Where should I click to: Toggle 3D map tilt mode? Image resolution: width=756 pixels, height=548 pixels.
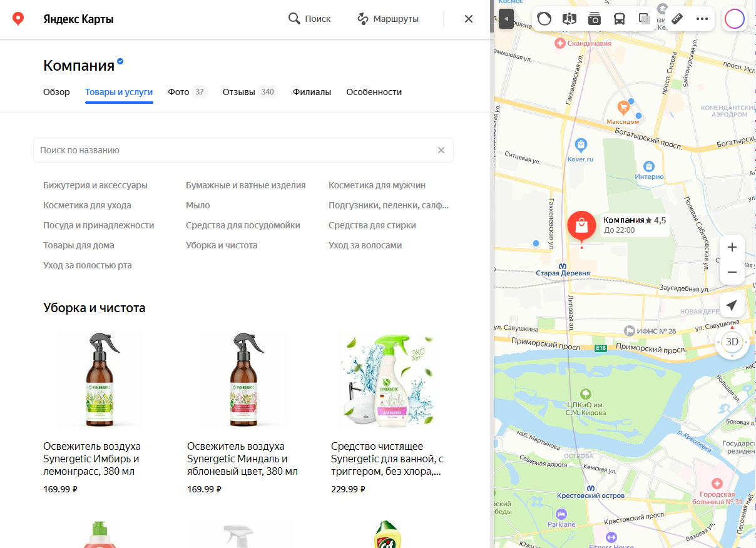tap(732, 342)
